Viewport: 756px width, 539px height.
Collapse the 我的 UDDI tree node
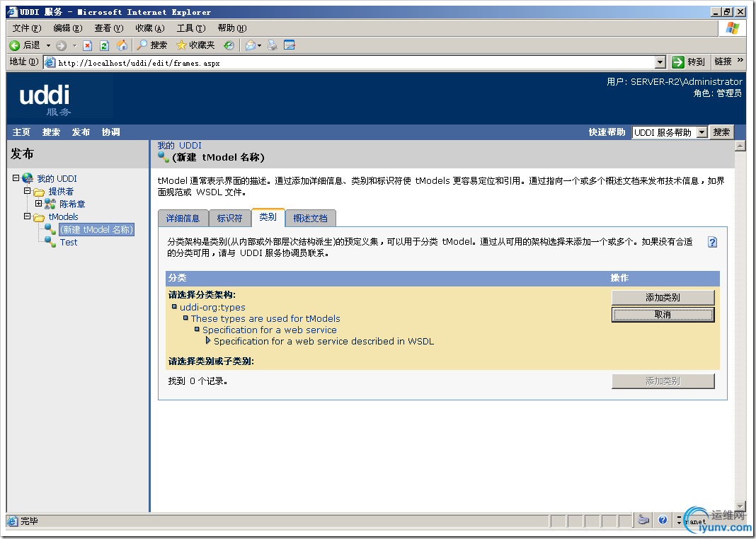pos(16,178)
